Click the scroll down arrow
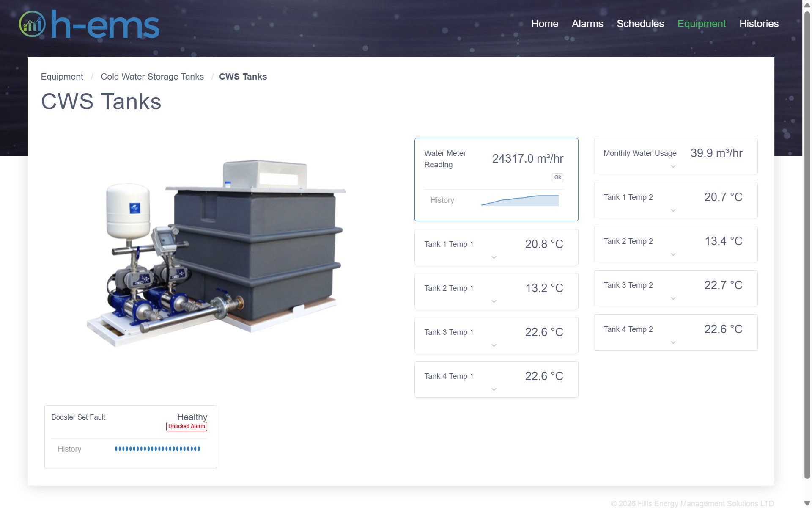Image resolution: width=812 pixels, height=508 pixels. (807, 503)
